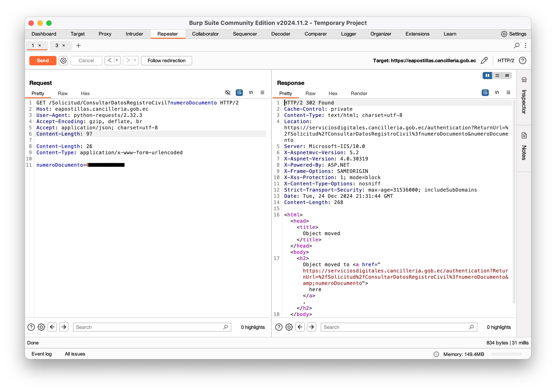Open response search settings gear
The width and height of the screenshot is (556, 392).
[x=289, y=327]
